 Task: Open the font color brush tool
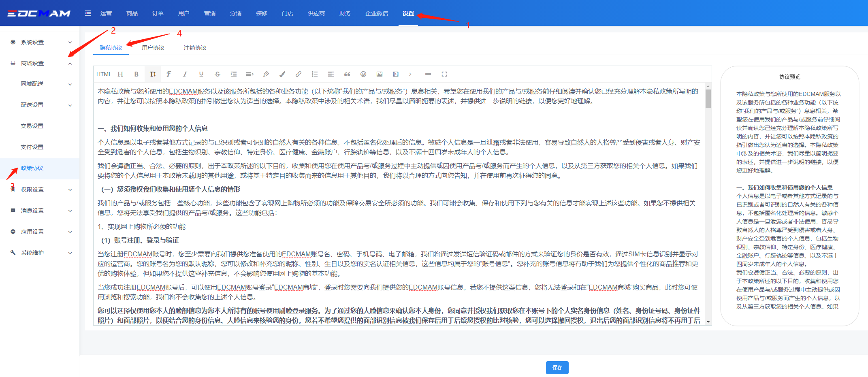(x=282, y=74)
